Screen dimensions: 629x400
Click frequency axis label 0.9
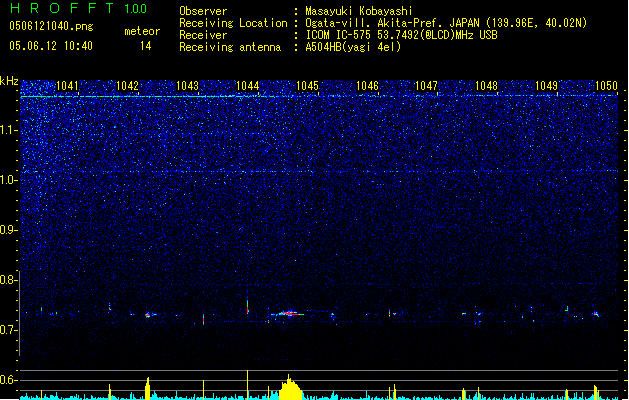[x=8, y=230]
